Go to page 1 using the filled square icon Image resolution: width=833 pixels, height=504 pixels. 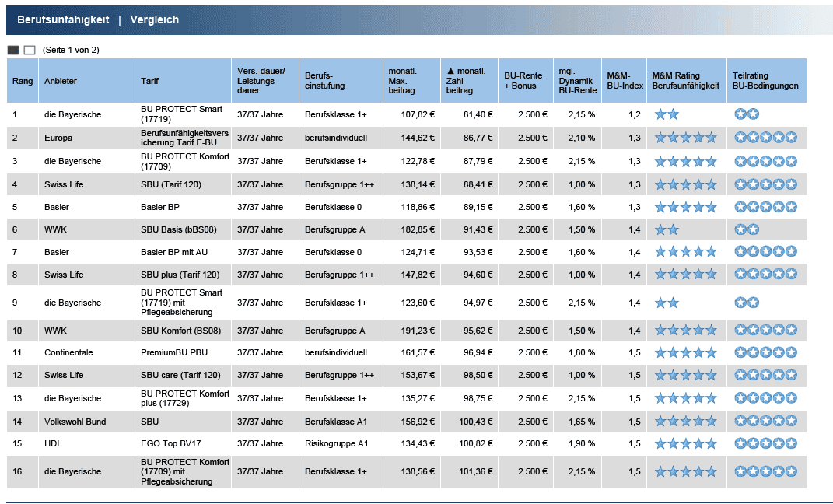(x=12, y=50)
